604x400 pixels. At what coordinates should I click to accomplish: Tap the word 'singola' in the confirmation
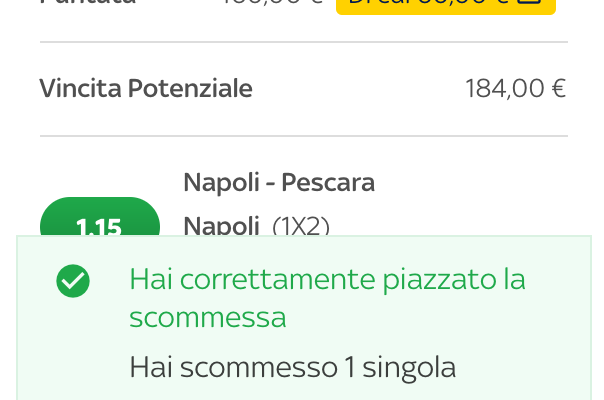[x=409, y=368]
